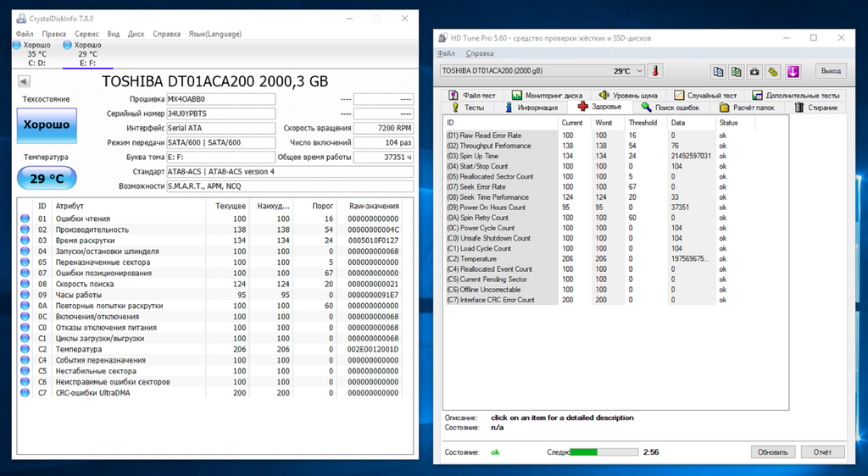Open the Случайный тест tab
This screenshot has width=868, height=476.
[x=705, y=95]
